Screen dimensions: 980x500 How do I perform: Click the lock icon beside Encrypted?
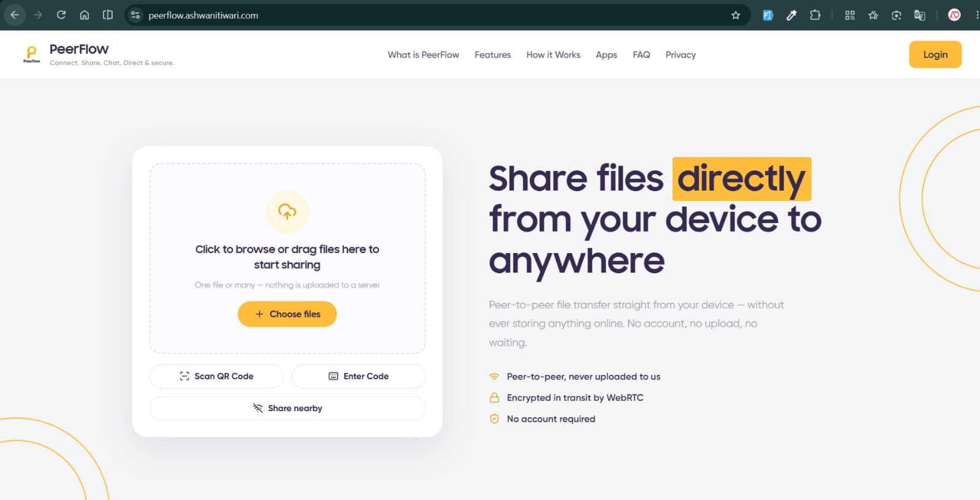point(494,398)
